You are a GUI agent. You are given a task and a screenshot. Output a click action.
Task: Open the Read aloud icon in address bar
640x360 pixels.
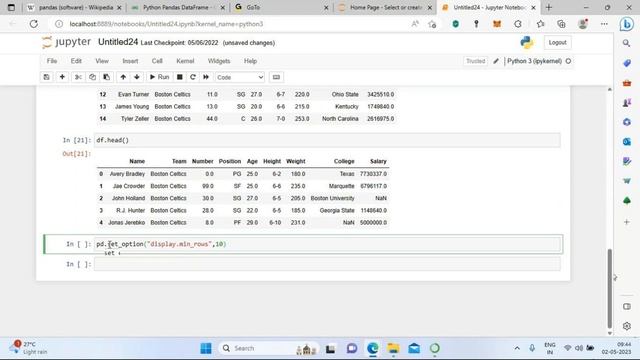[415, 24]
